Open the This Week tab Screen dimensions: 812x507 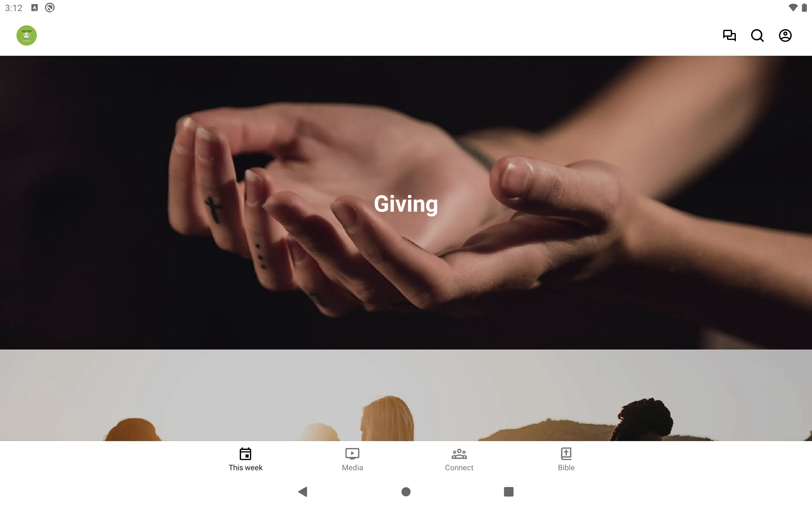click(246, 459)
